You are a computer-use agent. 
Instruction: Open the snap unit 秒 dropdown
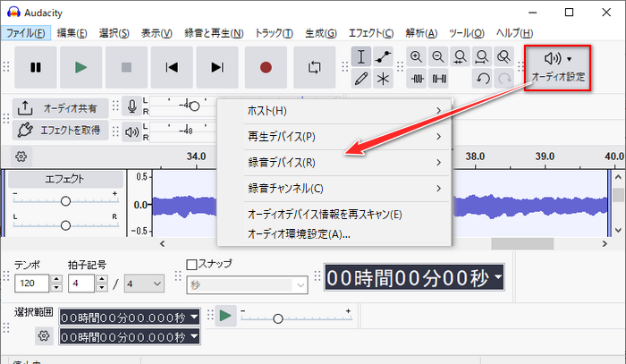click(x=247, y=285)
